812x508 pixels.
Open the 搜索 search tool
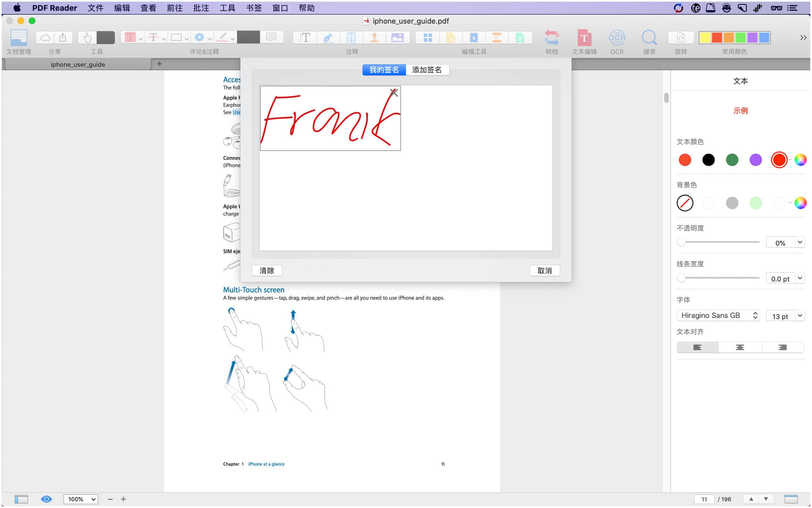(649, 38)
